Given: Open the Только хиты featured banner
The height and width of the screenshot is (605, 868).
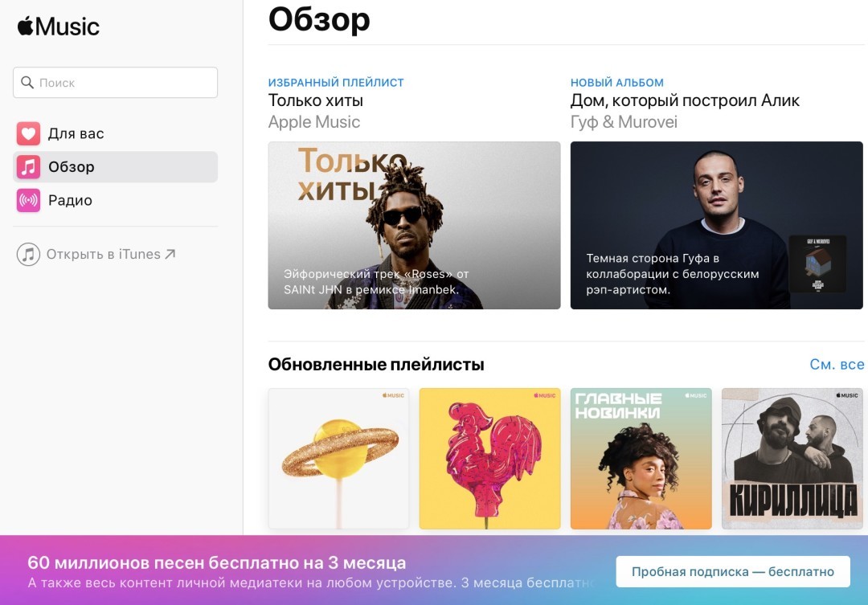Looking at the screenshot, I should (414, 225).
